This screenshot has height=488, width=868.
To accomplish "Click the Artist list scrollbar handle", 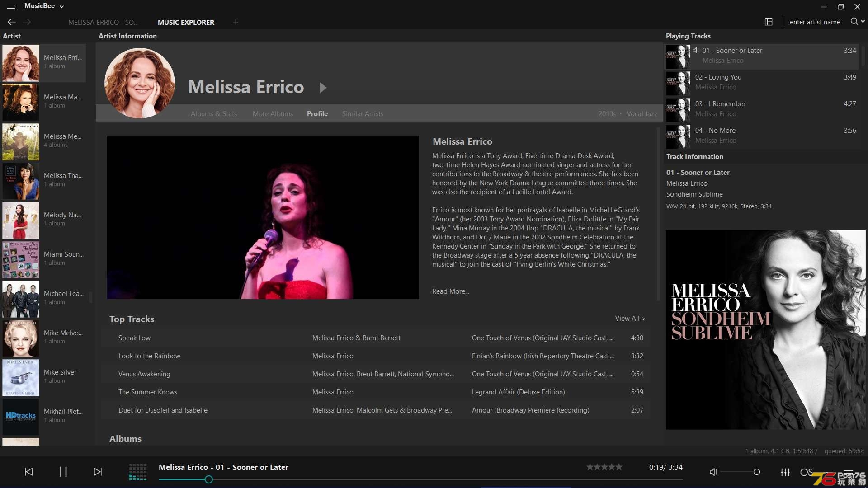I will [90, 297].
